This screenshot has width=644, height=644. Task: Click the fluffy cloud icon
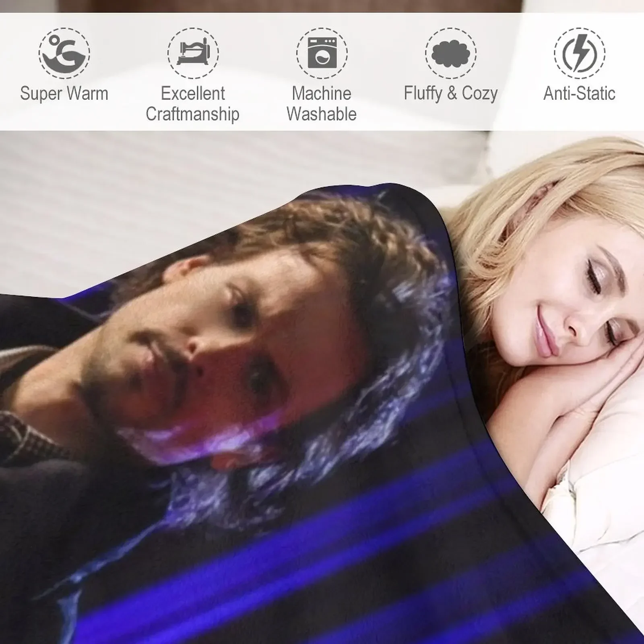click(451, 53)
